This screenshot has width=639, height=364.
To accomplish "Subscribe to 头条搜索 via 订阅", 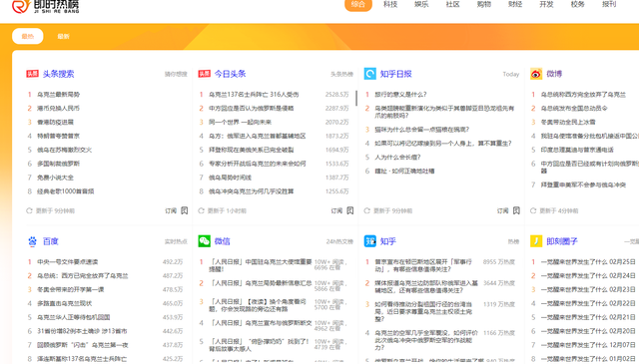I will click(x=171, y=210).
